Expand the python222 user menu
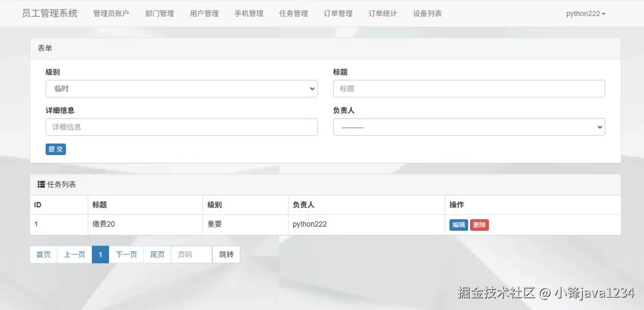The image size is (644, 310). [x=585, y=13]
